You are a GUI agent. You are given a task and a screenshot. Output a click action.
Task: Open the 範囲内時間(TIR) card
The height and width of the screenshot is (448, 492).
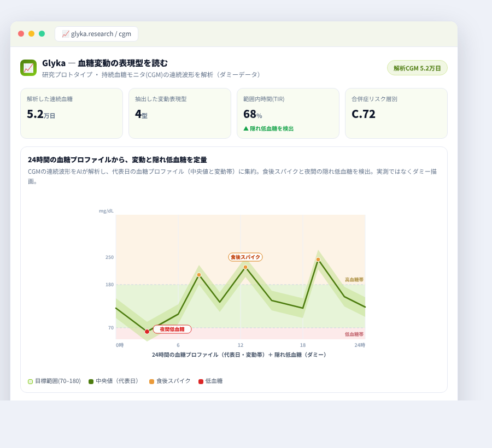pos(288,113)
